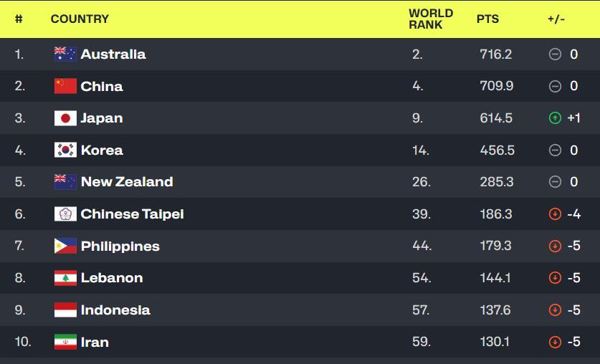Click the Philippines flag icon
This screenshot has width=600, height=364.
65,246
